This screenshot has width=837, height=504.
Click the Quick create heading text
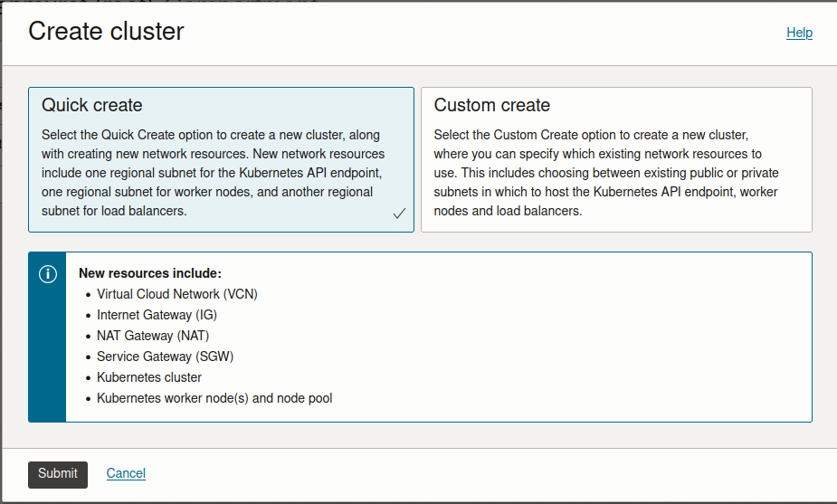tap(92, 105)
